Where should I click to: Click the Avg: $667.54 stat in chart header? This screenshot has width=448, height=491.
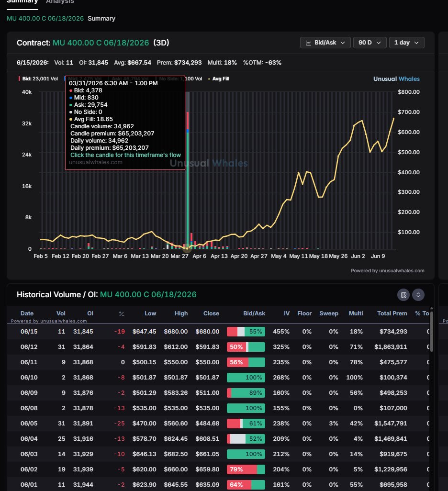[x=133, y=63]
